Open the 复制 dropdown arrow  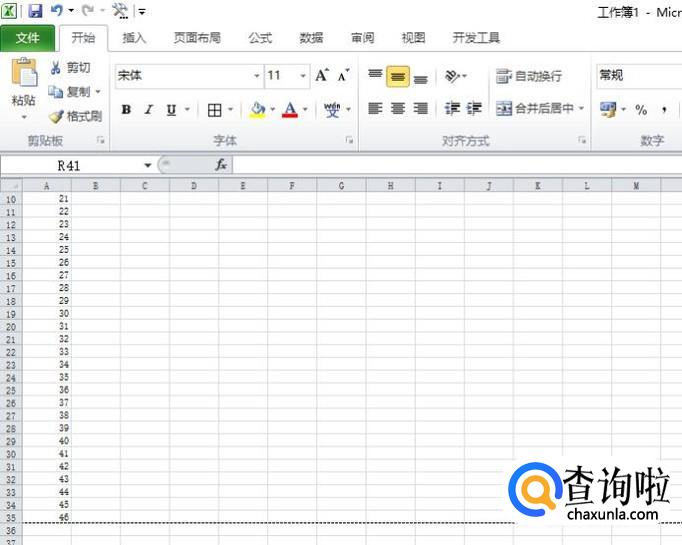pyautogui.click(x=98, y=92)
